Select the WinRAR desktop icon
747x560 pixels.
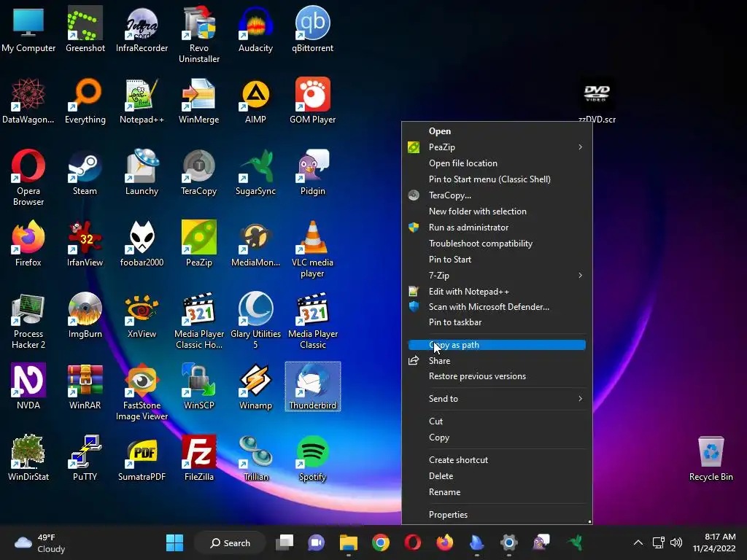85,386
